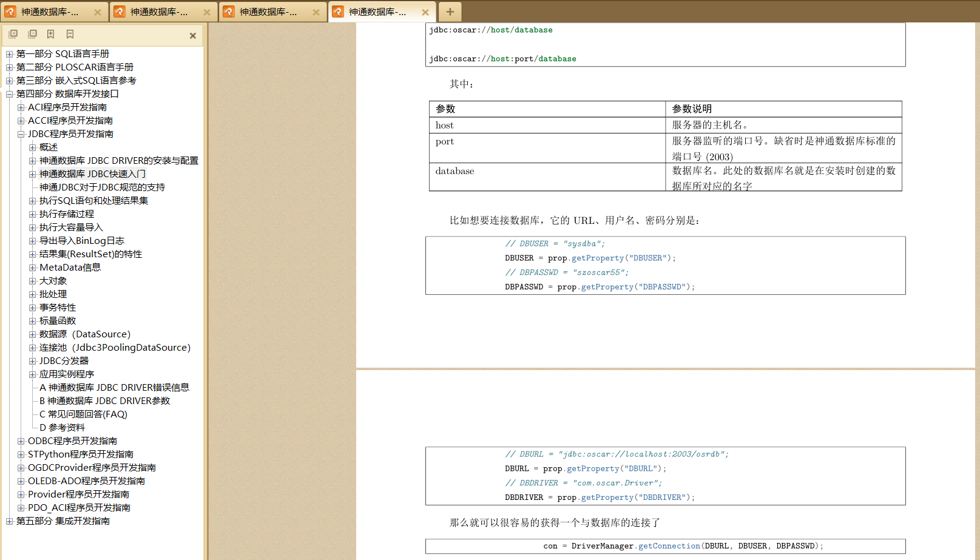Image resolution: width=980 pixels, height=560 pixels.
Task: Open 神通JDBC对于JDBC规范的支持 bookmark
Action: tap(102, 187)
